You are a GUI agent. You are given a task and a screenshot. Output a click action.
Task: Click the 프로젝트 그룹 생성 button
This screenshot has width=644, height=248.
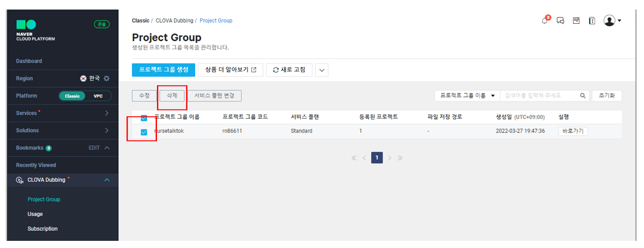click(163, 70)
